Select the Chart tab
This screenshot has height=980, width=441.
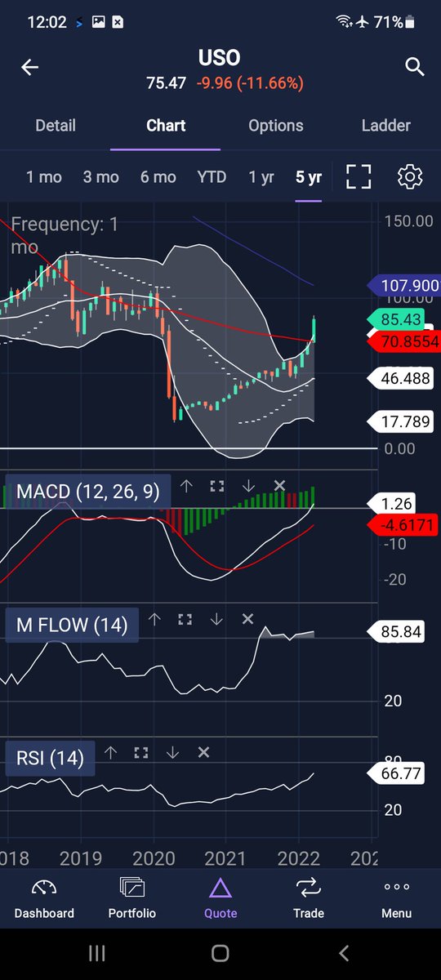point(166,126)
